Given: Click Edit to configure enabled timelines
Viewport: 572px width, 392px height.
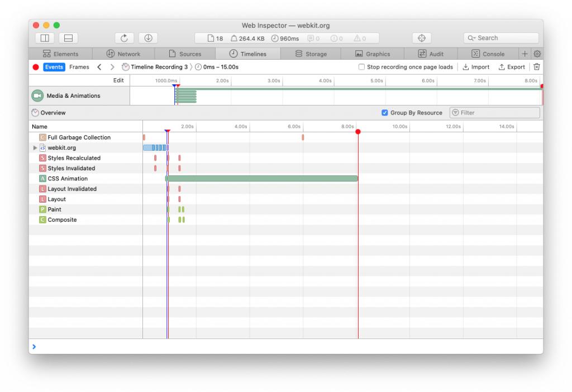Looking at the screenshot, I should [x=118, y=80].
